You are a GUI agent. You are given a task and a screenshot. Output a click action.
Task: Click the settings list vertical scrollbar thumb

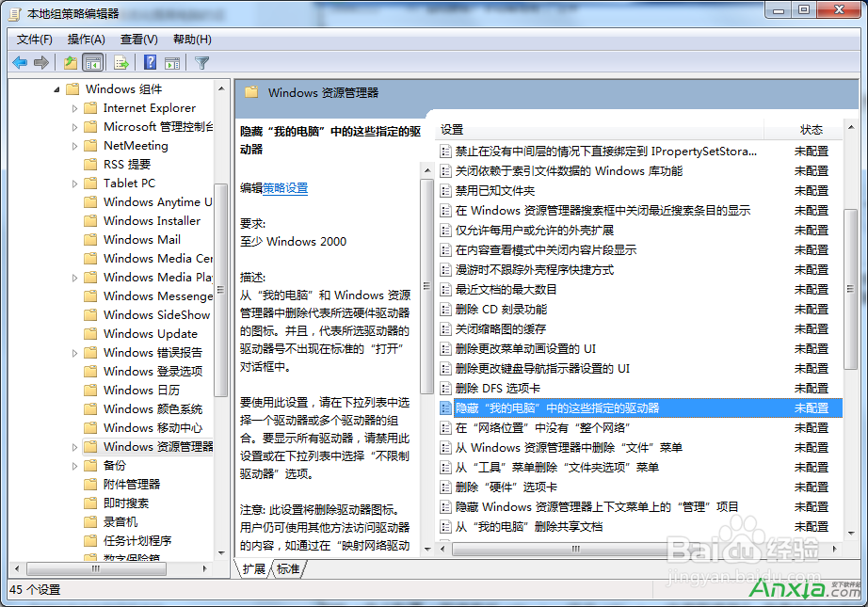850,290
